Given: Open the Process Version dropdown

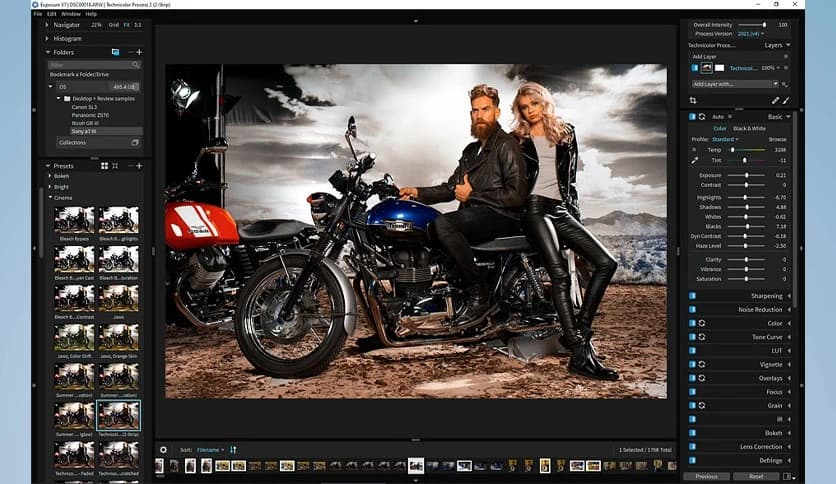Looking at the screenshot, I should [751, 34].
